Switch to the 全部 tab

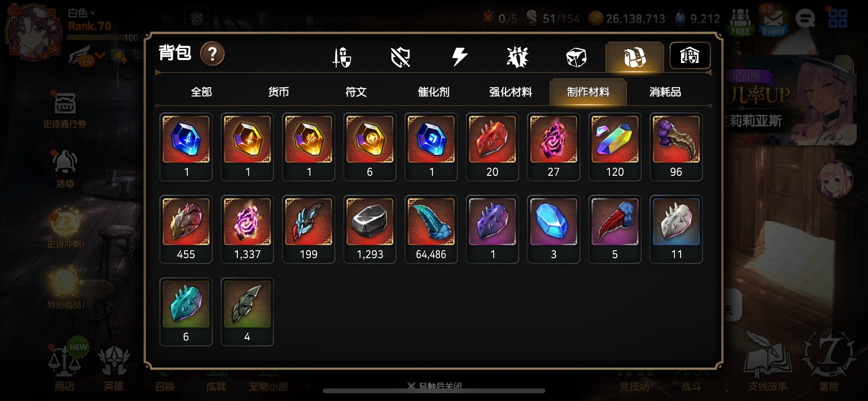[201, 92]
